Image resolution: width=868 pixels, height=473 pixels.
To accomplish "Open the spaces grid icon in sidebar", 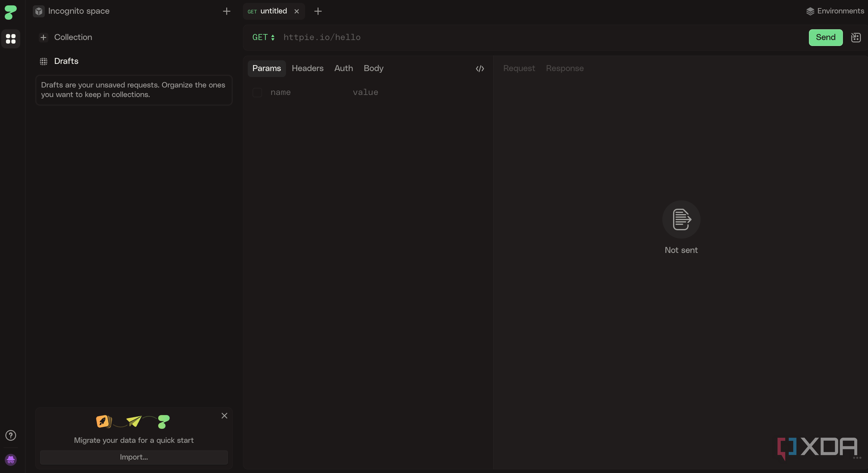I will coord(11,39).
